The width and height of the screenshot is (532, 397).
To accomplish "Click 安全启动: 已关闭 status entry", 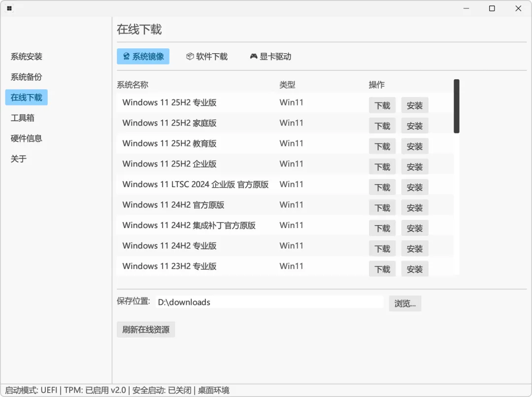I will (162, 390).
